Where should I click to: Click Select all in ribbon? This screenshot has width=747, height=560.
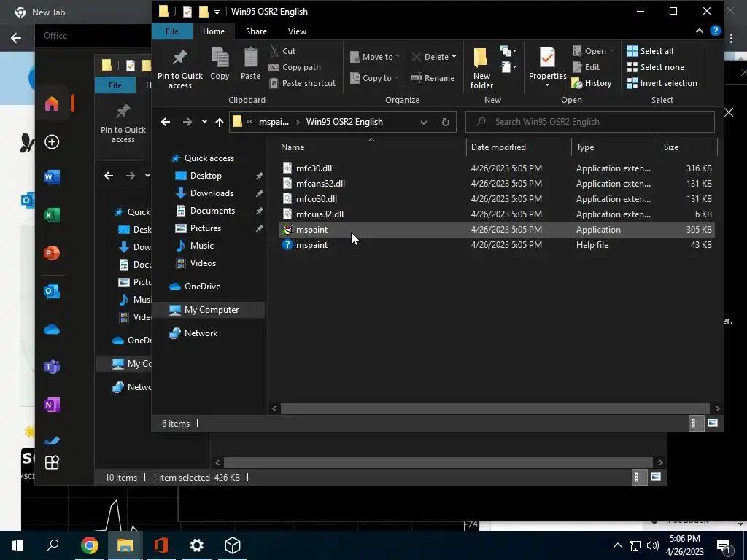pyautogui.click(x=650, y=51)
